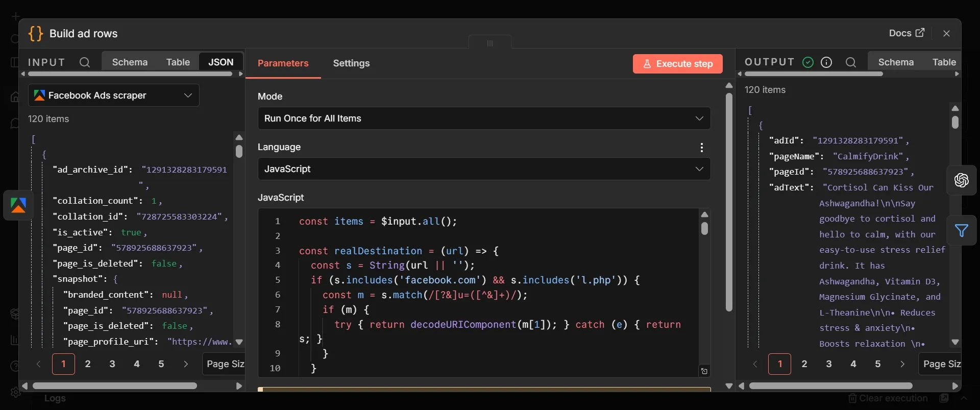Go to OUTPUT page 4
The width and height of the screenshot is (980, 410).
pos(853,364)
